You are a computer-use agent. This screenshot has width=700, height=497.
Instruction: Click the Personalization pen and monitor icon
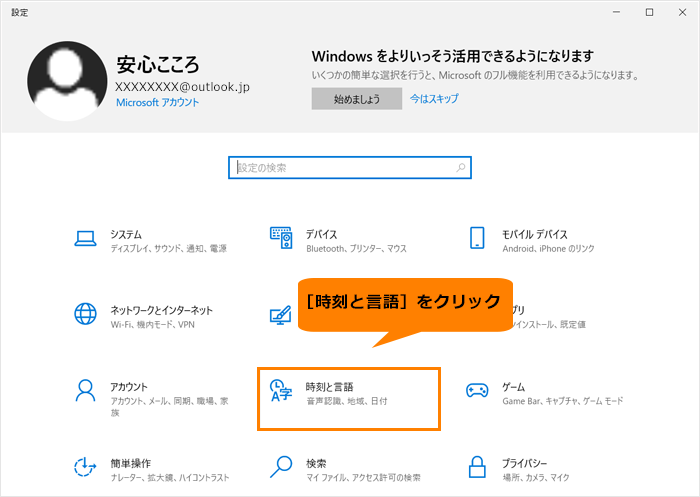[281, 315]
